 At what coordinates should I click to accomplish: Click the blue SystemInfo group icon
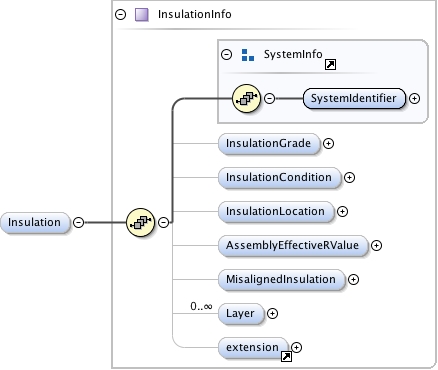248,55
